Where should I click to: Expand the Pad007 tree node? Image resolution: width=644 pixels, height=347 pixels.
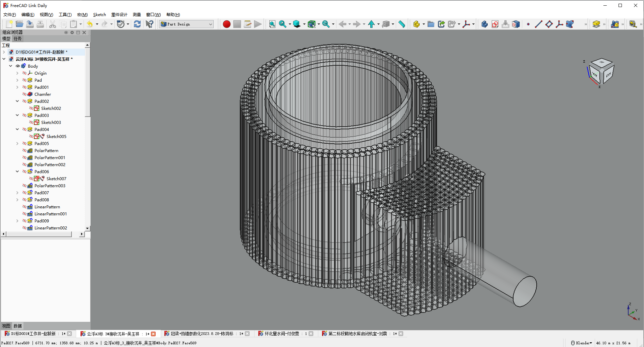[x=17, y=193]
